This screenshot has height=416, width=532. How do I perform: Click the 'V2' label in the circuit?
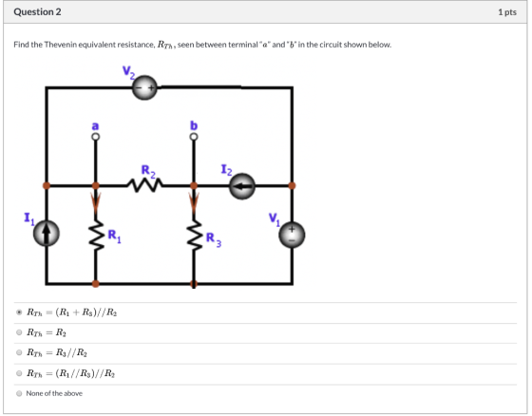pos(129,72)
